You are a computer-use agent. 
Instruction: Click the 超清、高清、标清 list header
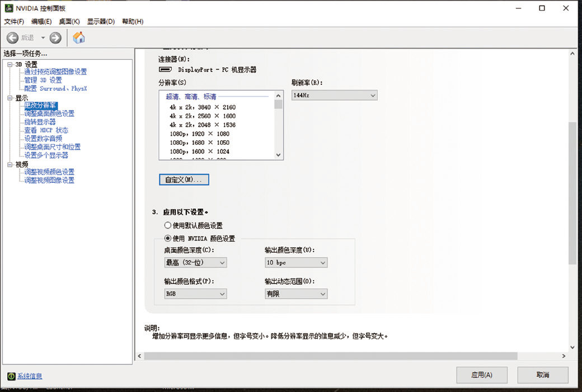click(191, 97)
